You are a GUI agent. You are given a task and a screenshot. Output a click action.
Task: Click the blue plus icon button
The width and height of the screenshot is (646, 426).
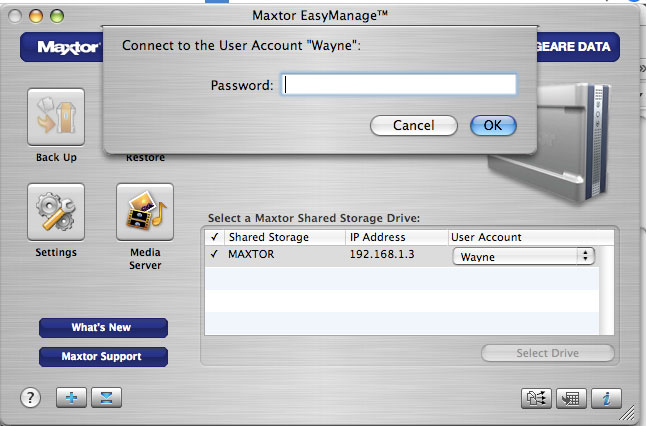[71, 398]
